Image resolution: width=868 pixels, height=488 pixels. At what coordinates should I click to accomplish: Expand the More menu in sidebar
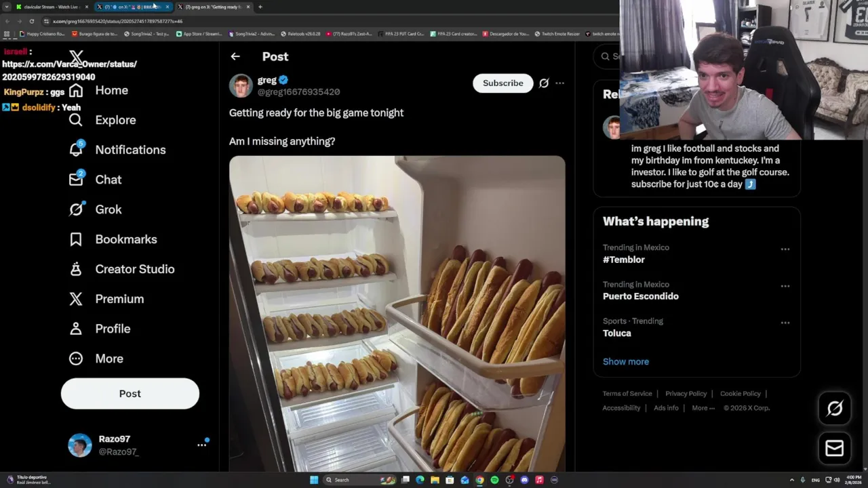(96, 359)
